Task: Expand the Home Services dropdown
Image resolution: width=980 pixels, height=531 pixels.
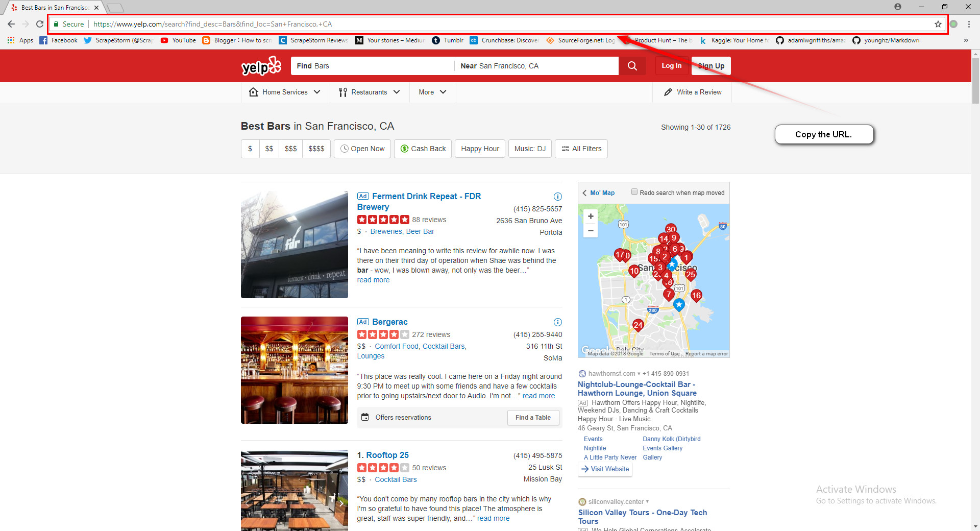Action: tap(285, 92)
